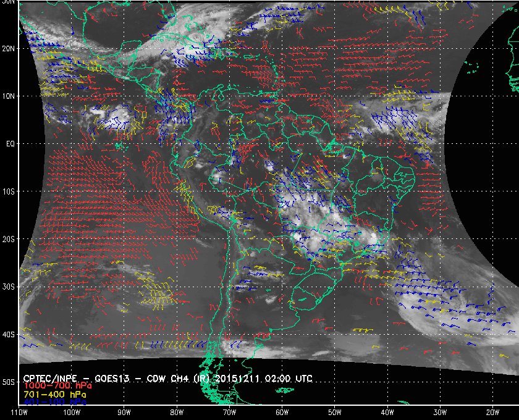The height and width of the screenshot is (420, 519).
Task: Select the EQ equator axis label
Action: (11, 144)
